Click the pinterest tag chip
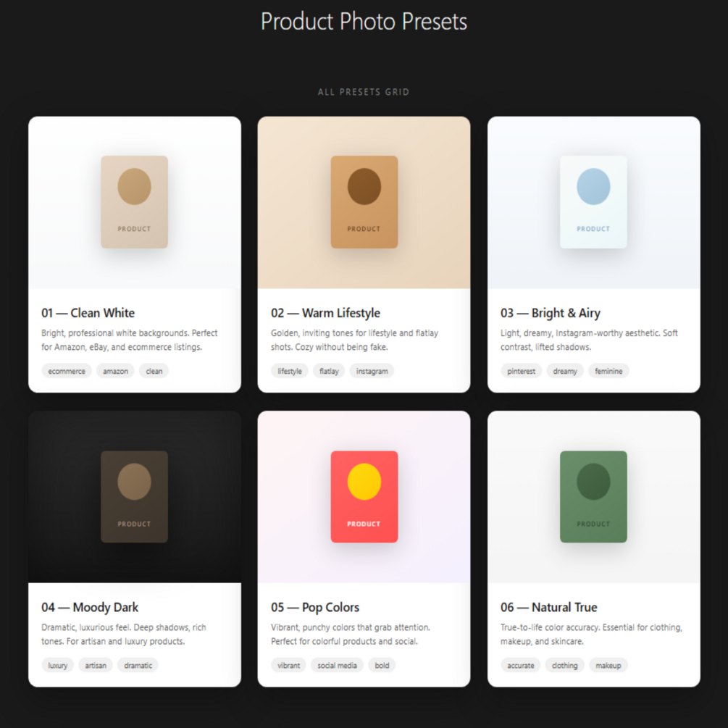 pyautogui.click(x=521, y=371)
